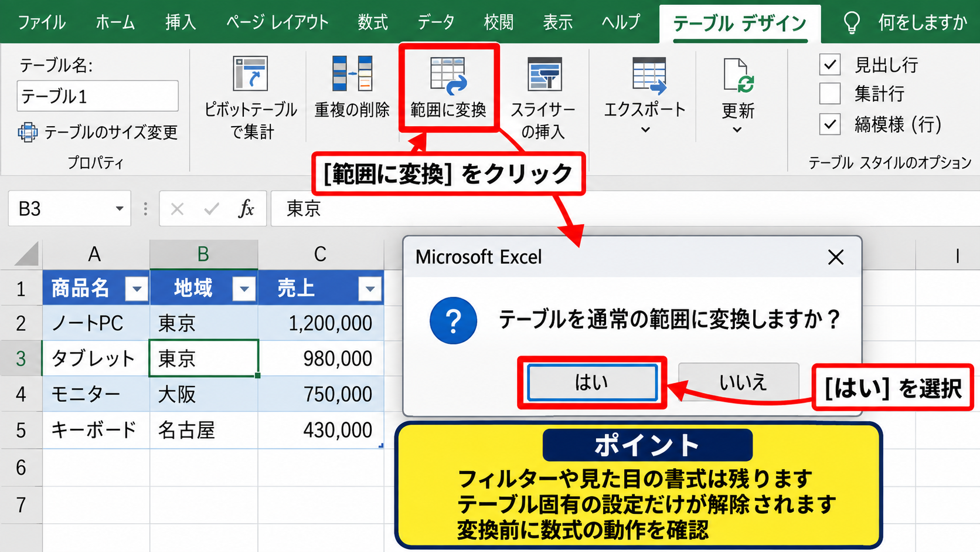Enable the 集計行 checkbox
This screenshot has width=980, height=552.
click(830, 94)
